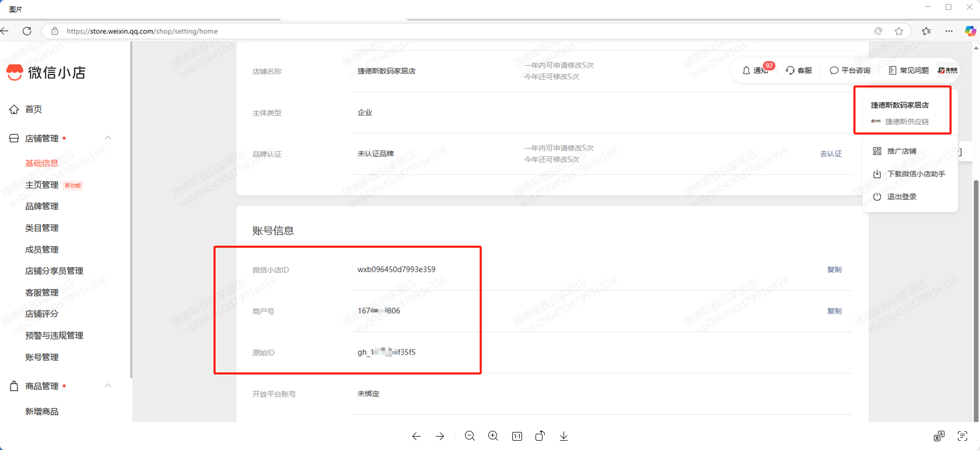Click the 账号信息 section heading
Image resolution: width=980 pixels, height=450 pixels.
[273, 231]
